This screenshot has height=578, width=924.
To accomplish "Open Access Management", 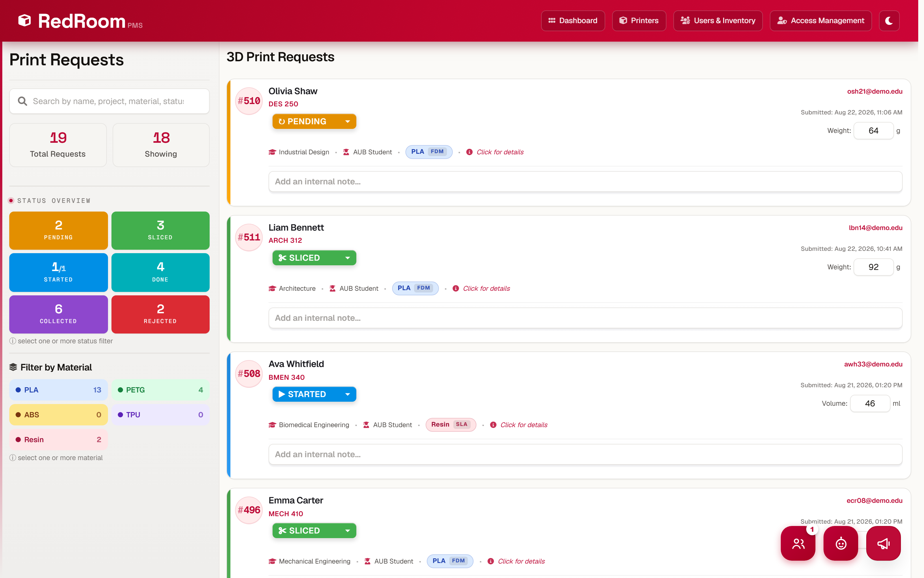I will (821, 21).
